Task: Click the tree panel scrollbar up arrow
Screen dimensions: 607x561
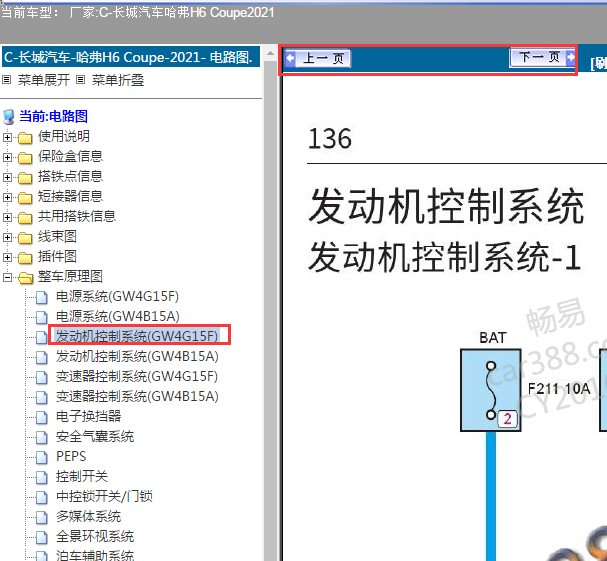Action: click(271, 53)
